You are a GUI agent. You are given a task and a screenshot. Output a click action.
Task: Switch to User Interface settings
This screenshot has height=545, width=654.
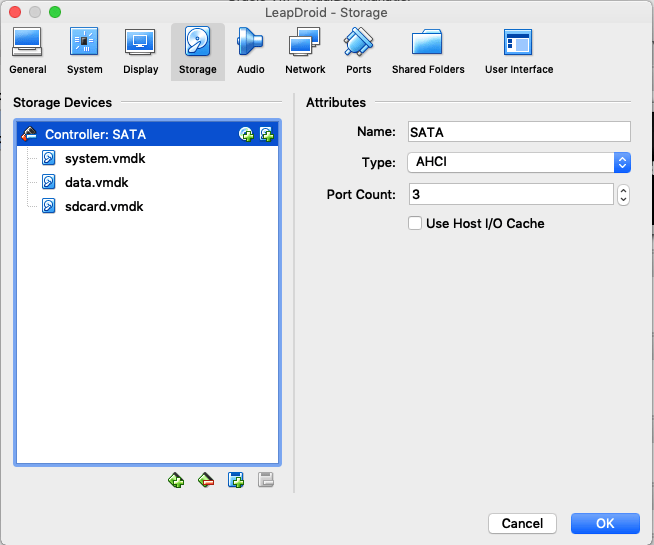(x=519, y=51)
